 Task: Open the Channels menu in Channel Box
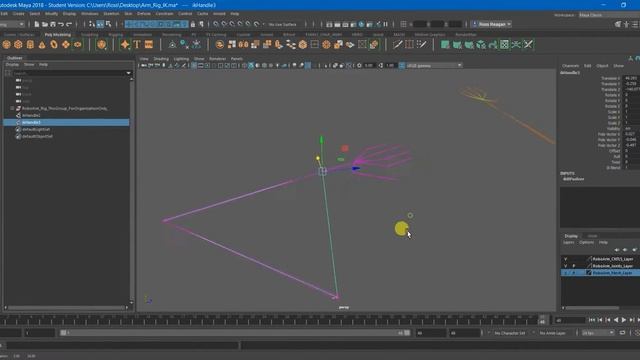point(570,66)
